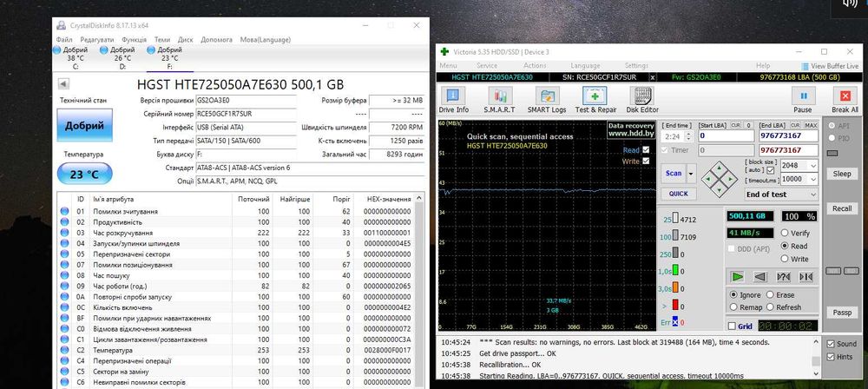Click the up arrow on navigation diamond

720,167
